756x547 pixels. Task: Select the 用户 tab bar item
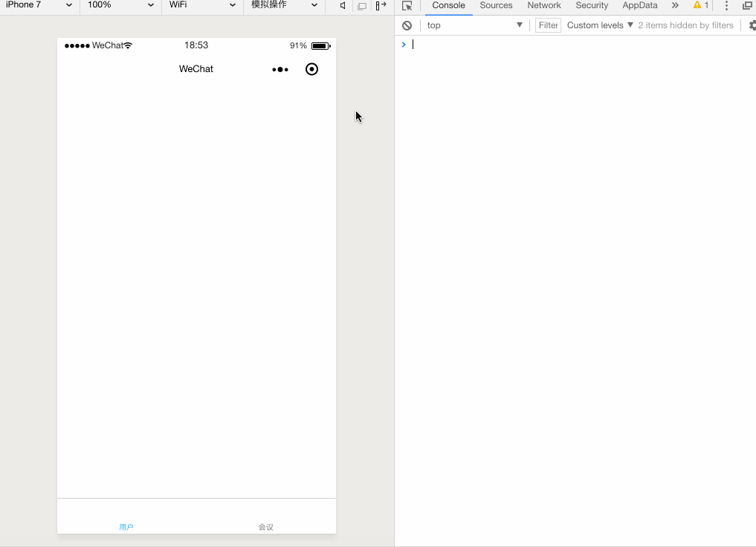pos(126,527)
